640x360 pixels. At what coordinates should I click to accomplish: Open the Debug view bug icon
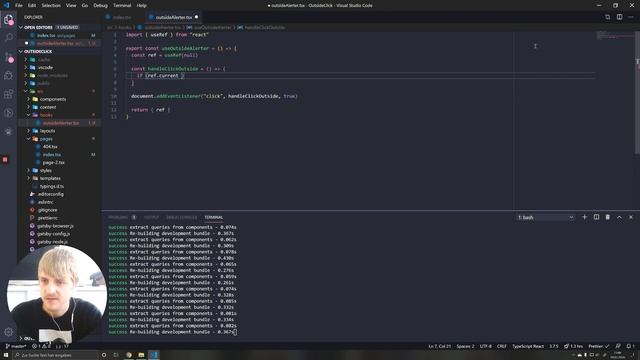pos(9,76)
